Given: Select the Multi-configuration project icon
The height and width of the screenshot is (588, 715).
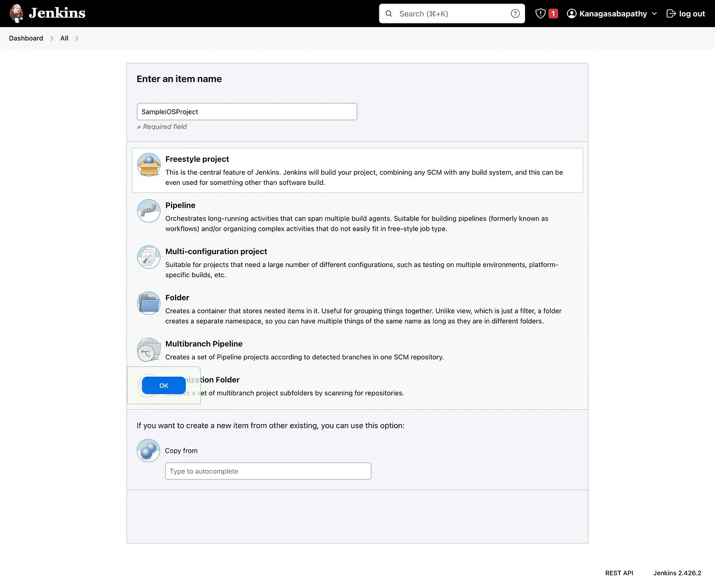Looking at the screenshot, I should 148,257.
